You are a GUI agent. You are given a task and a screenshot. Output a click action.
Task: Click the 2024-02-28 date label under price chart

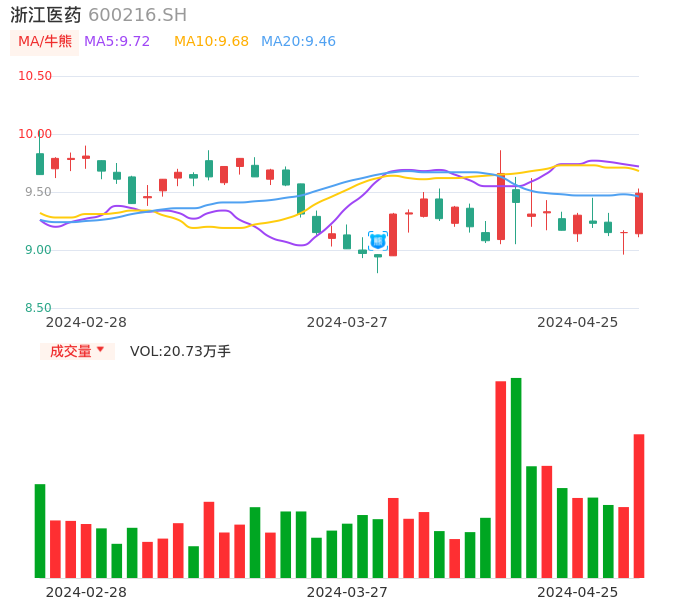coord(86,322)
